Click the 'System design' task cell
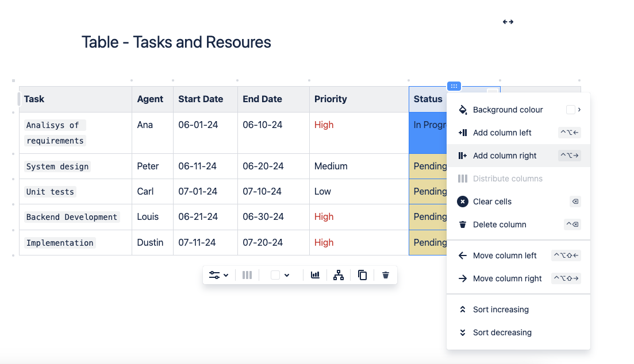The width and height of the screenshot is (634, 364). coord(57,166)
